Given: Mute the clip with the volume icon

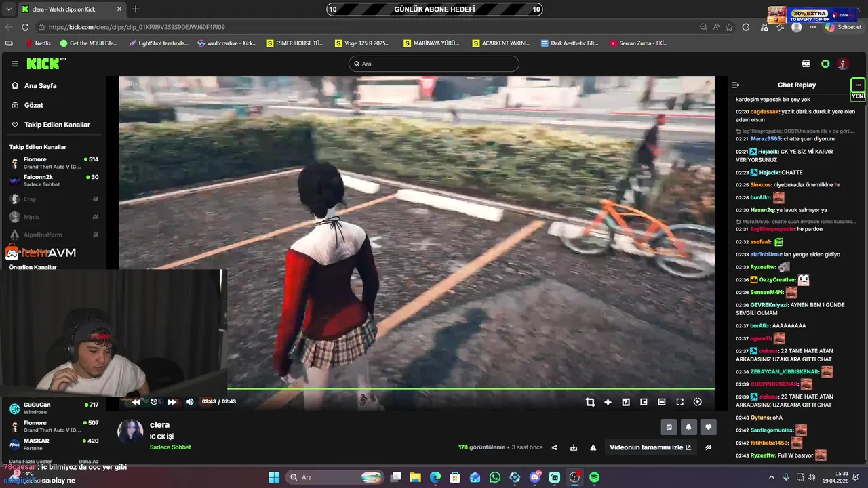Looking at the screenshot, I should click(x=190, y=402).
